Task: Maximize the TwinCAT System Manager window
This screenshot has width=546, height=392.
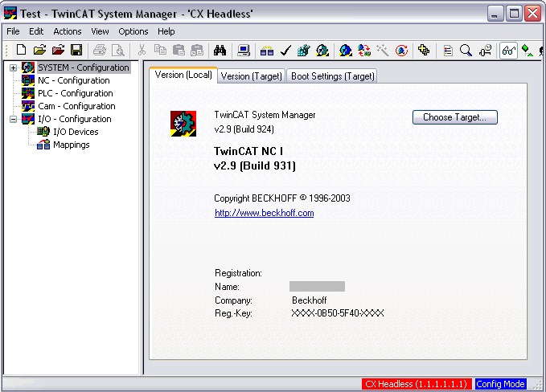Action: [x=514, y=14]
